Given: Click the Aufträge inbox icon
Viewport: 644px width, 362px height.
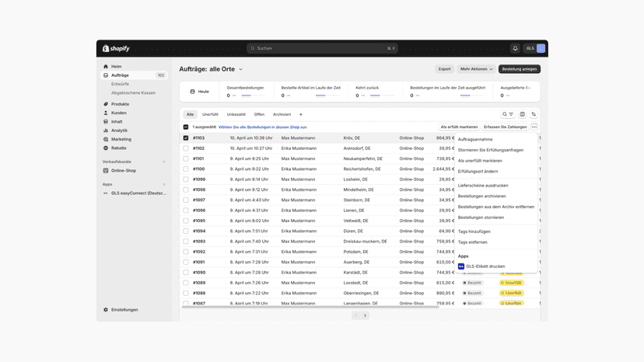Looking at the screenshot, I should tap(106, 75).
